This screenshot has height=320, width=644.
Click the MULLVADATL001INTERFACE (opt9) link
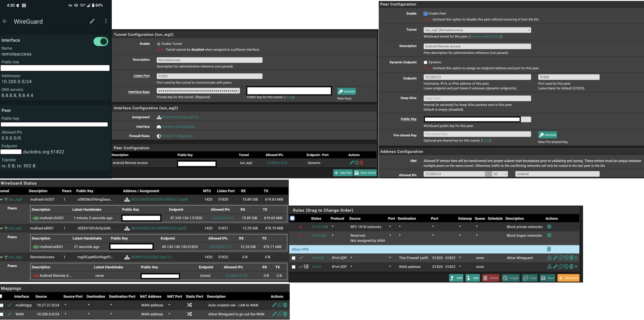coord(159,228)
